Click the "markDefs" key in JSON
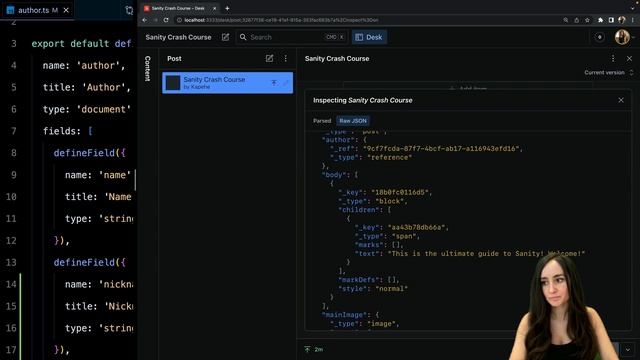This screenshot has width=640, height=360. (361, 280)
